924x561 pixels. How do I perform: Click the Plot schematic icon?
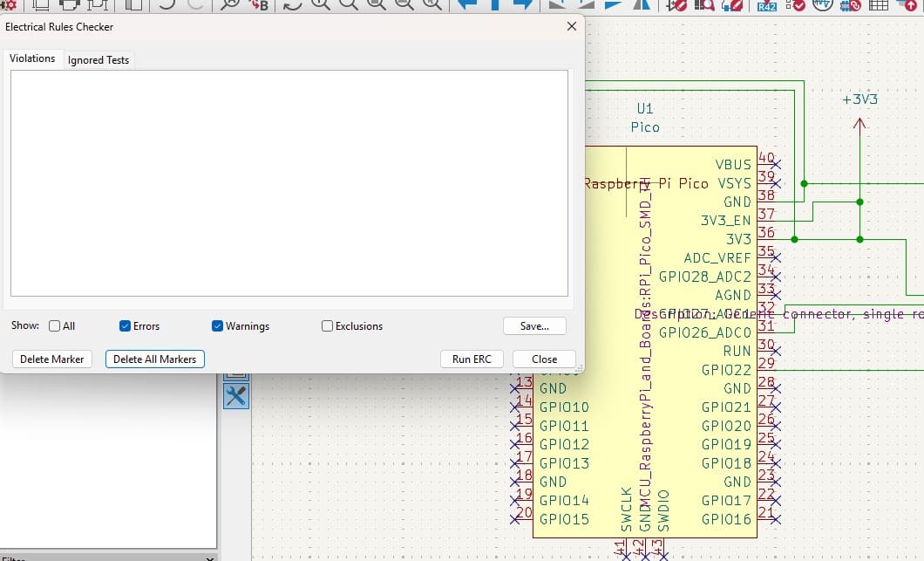click(x=98, y=4)
